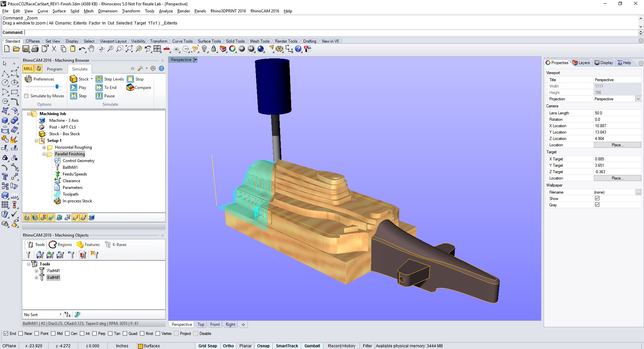Open the Projection dropdown in Properties

pyautogui.click(x=638, y=99)
